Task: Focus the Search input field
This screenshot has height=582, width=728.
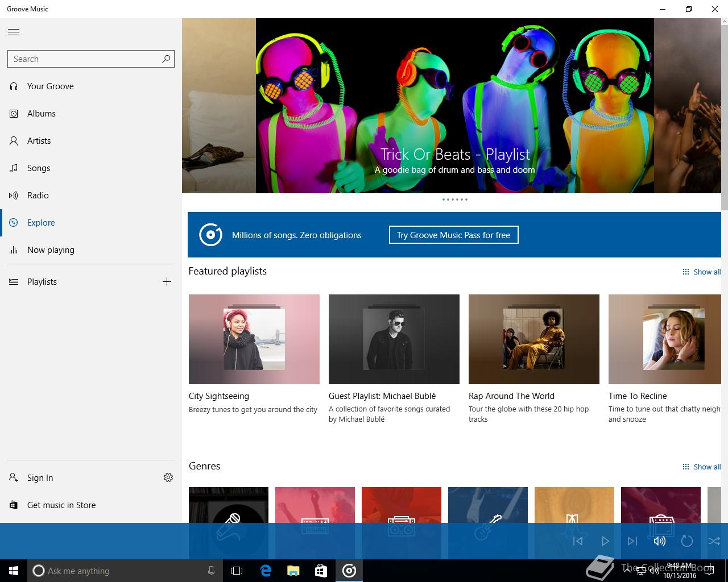Action: point(90,59)
